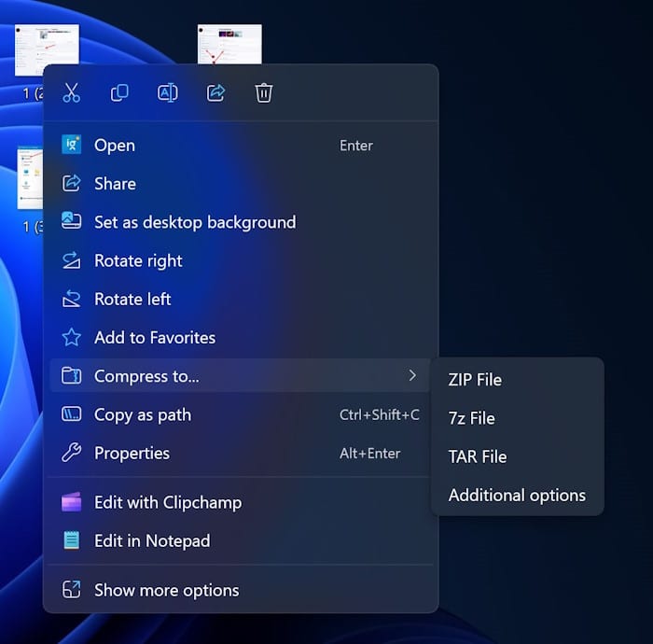The height and width of the screenshot is (644, 653).
Task: Select Open from the context menu
Action: pyautogui.click(x=115, y=145)
